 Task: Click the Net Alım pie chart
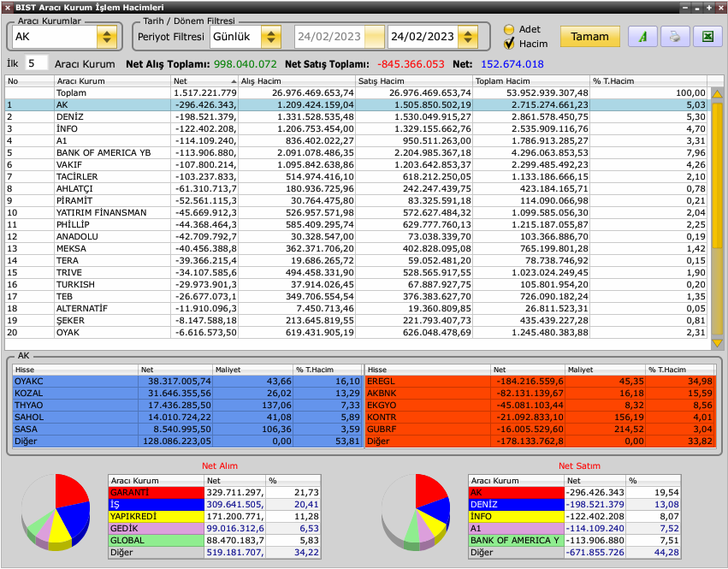tap(56, 512)
